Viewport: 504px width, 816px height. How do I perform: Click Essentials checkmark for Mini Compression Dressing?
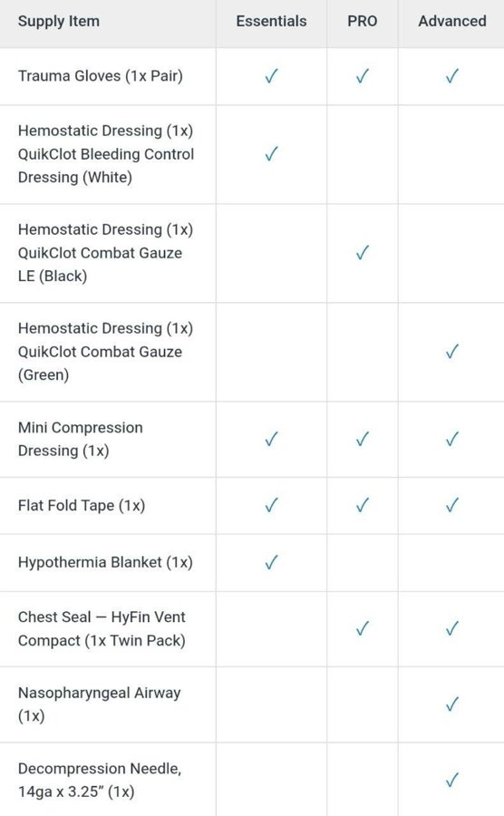coord(272,439)
